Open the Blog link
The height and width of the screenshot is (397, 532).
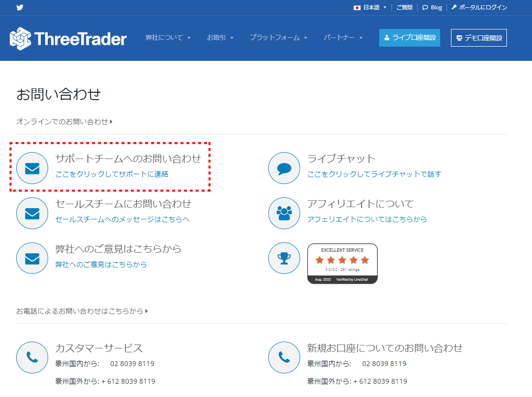coord(436,7)
